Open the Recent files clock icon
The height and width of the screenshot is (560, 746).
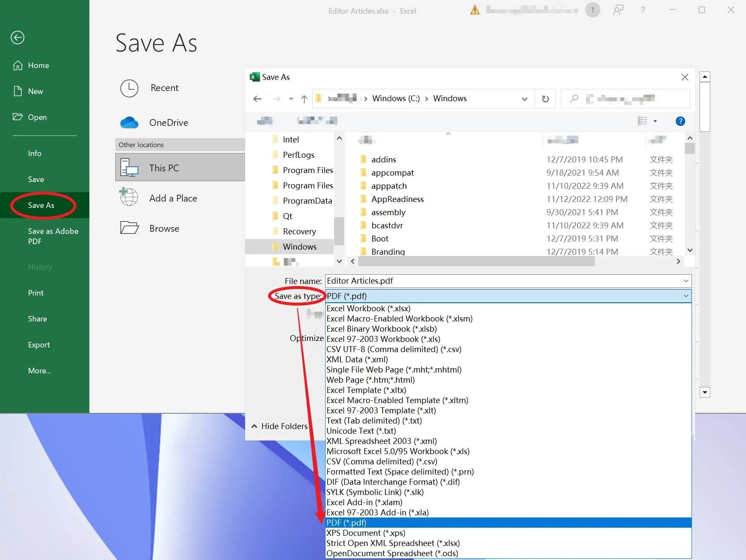130,88
